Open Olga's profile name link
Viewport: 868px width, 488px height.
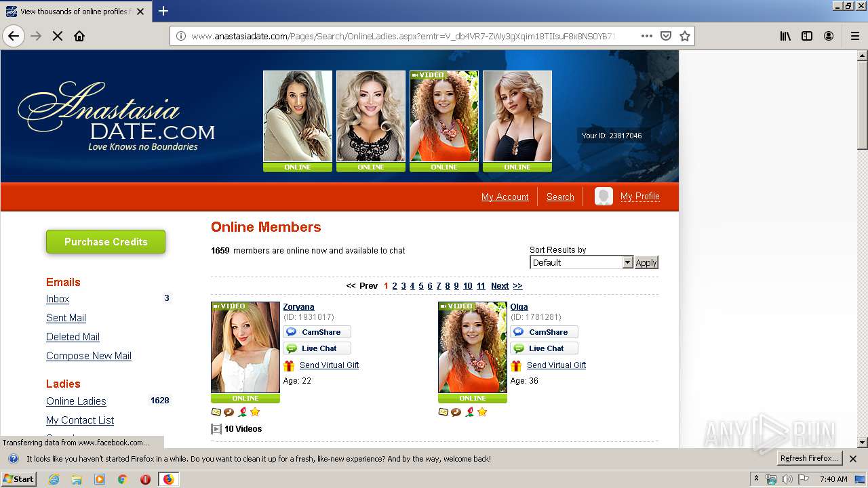(x=519, y=307)
